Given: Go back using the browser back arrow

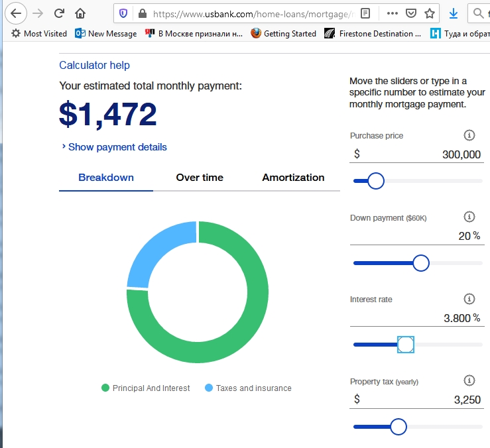Looking at the screenshot, I should 16,13.
